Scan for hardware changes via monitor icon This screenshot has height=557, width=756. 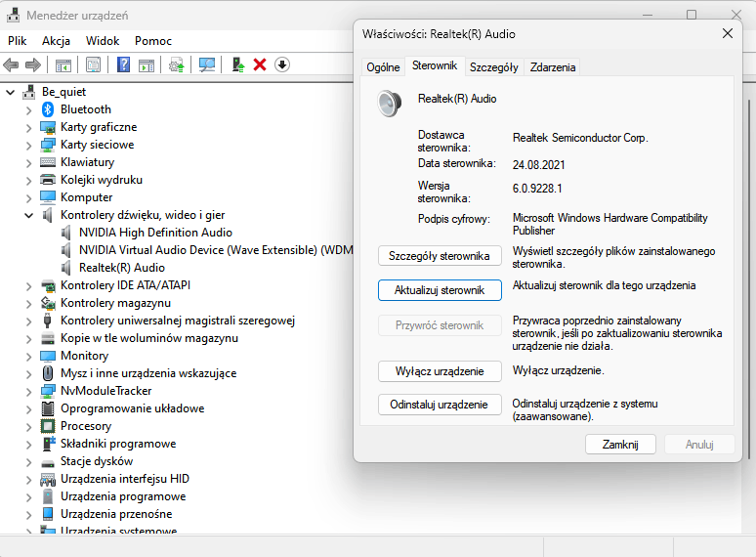point(207,64)
